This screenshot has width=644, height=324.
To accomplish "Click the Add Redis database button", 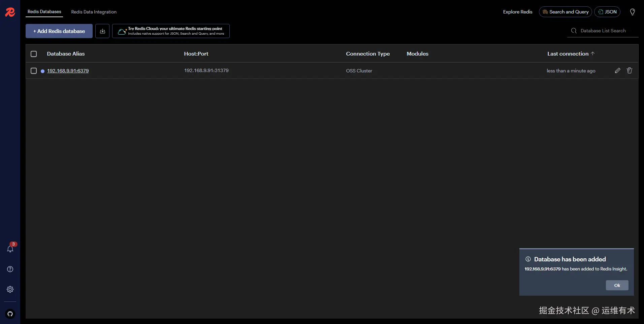I will (x=59, y=31).
